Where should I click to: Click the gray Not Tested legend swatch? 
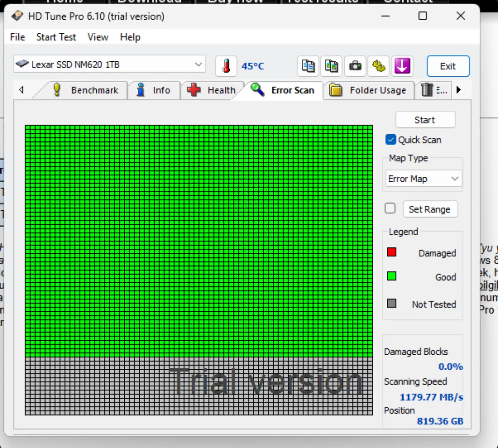point(392,304)
